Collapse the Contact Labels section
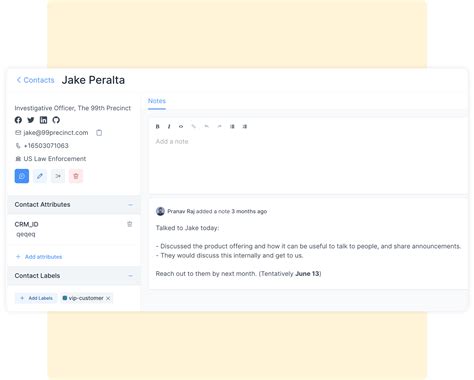The height and width of the screenshot is (380, 474). [130, 276]
